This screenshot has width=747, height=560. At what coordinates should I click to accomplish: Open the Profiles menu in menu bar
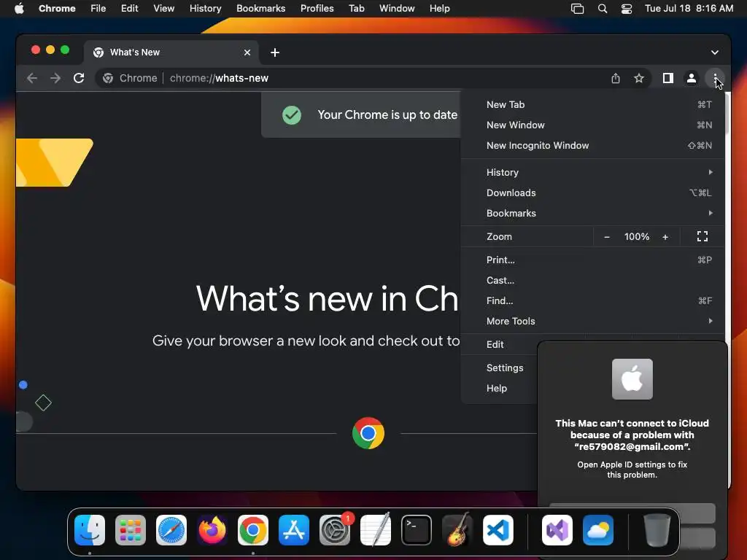317,9
